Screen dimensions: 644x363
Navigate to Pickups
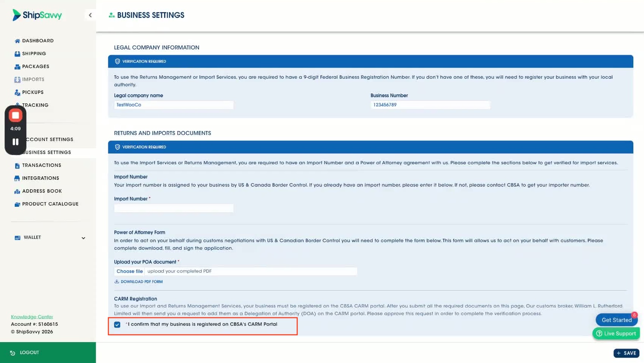tap(33, 92)
